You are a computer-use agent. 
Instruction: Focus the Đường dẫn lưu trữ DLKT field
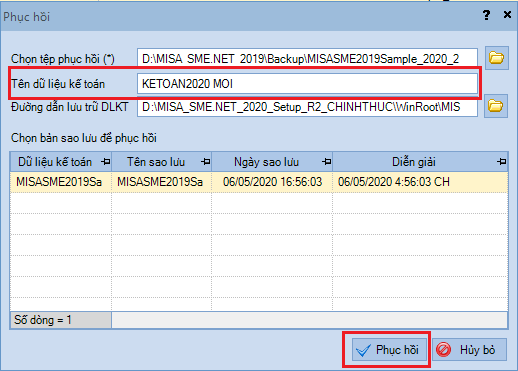[307, 107]
